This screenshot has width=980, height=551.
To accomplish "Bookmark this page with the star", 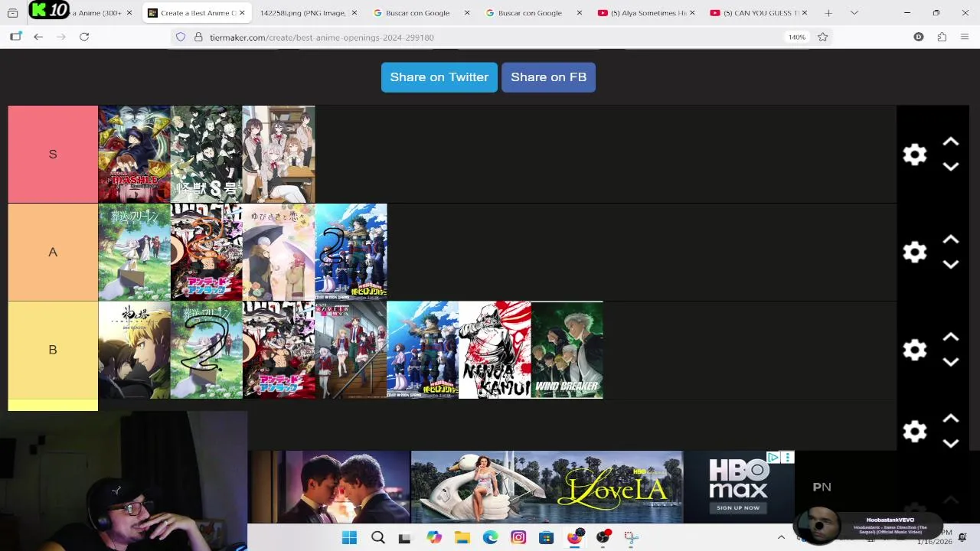I will click(x=823, y=37).
